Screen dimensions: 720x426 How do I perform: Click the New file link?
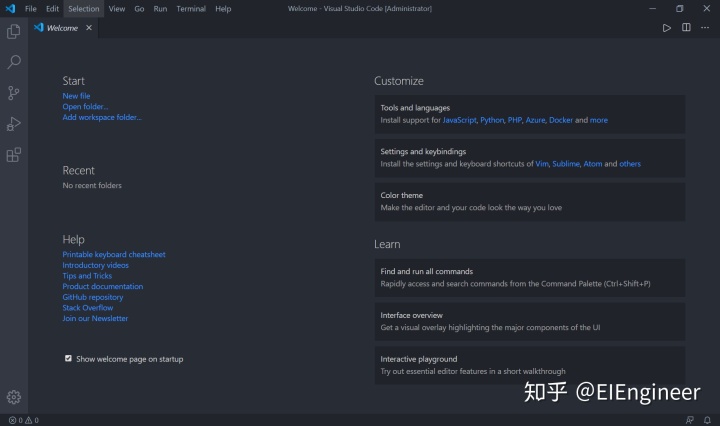click(x=76, y=96)
